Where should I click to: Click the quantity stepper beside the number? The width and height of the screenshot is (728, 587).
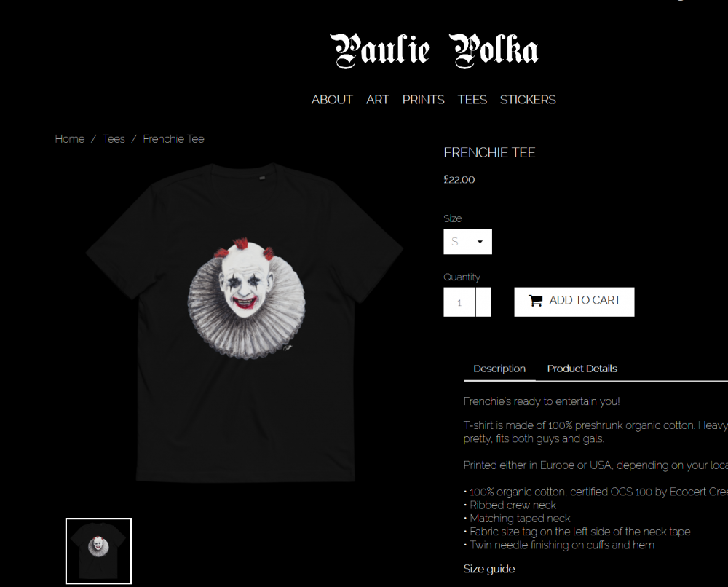[x=483, y=302]
